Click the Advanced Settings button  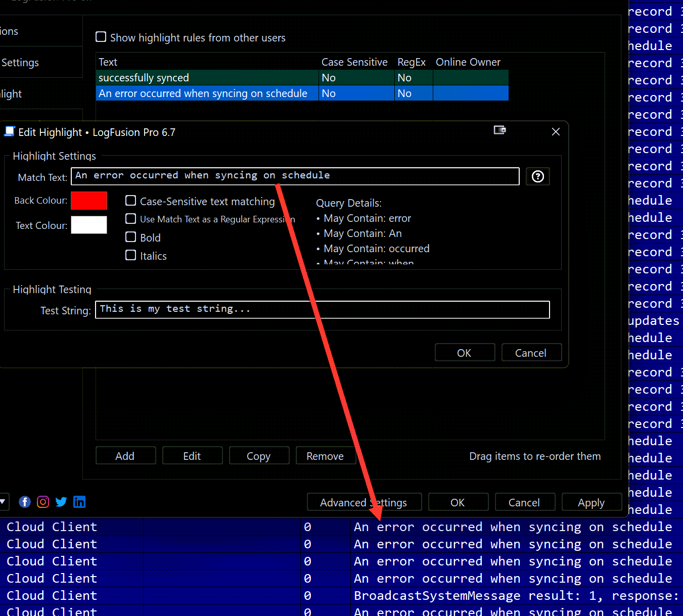tap(363, 502)
